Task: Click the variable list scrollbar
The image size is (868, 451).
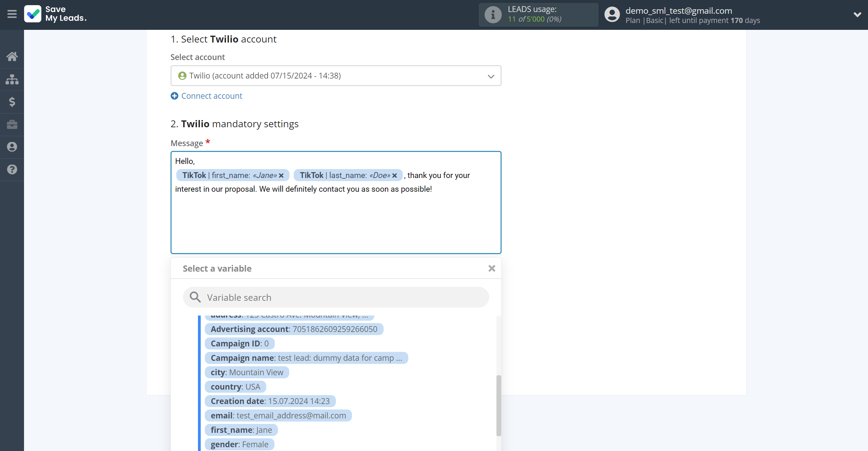Action: coord(499,406)
